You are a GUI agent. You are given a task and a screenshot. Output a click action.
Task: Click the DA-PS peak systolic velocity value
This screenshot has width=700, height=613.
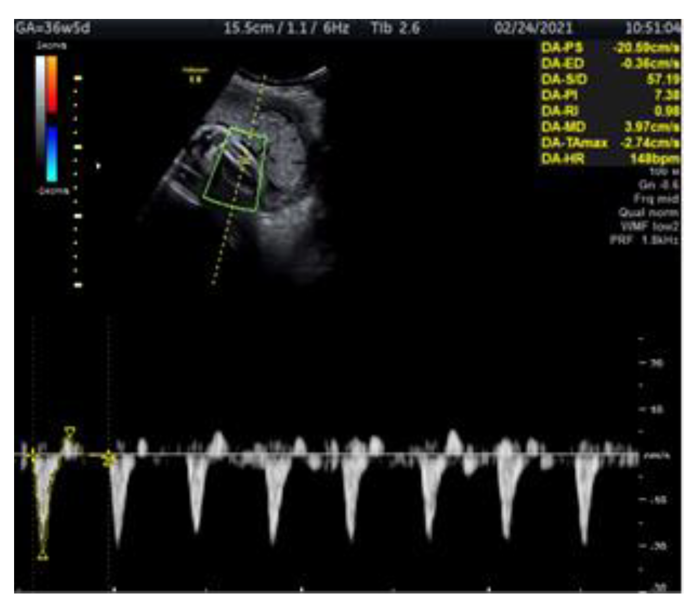pos(646,48)
